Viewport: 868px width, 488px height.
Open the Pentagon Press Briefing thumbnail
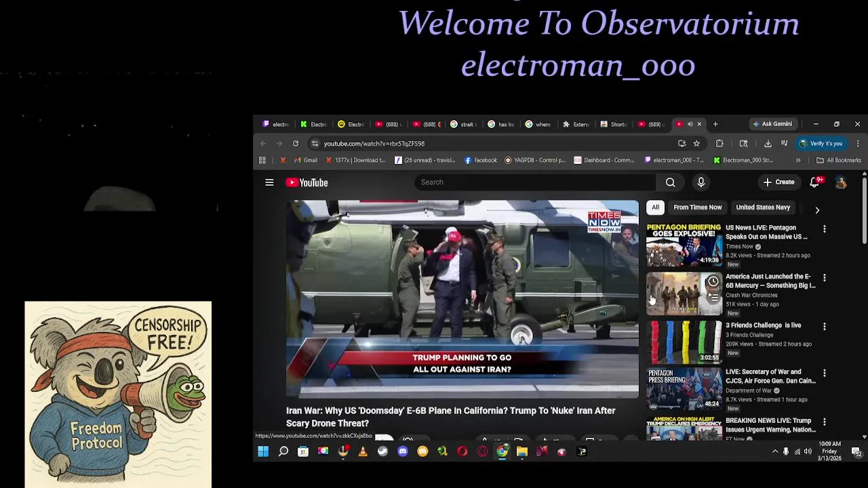click(684, 389)
